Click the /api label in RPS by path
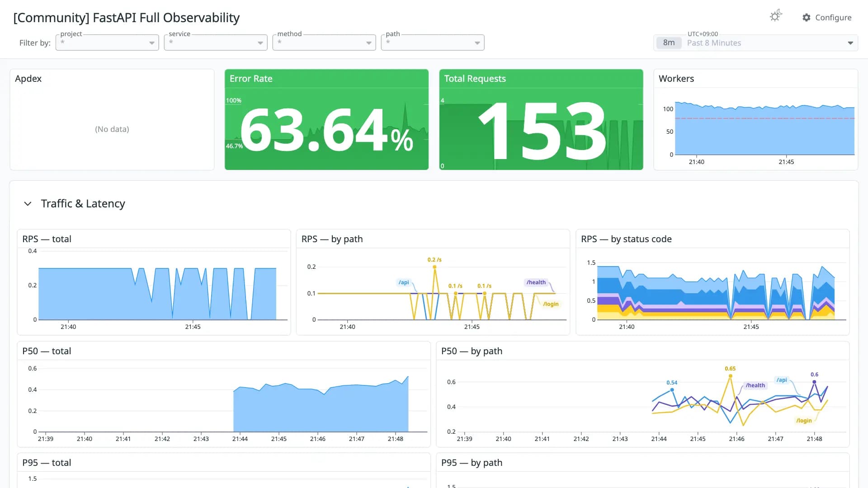 click(x=404, y=282)
